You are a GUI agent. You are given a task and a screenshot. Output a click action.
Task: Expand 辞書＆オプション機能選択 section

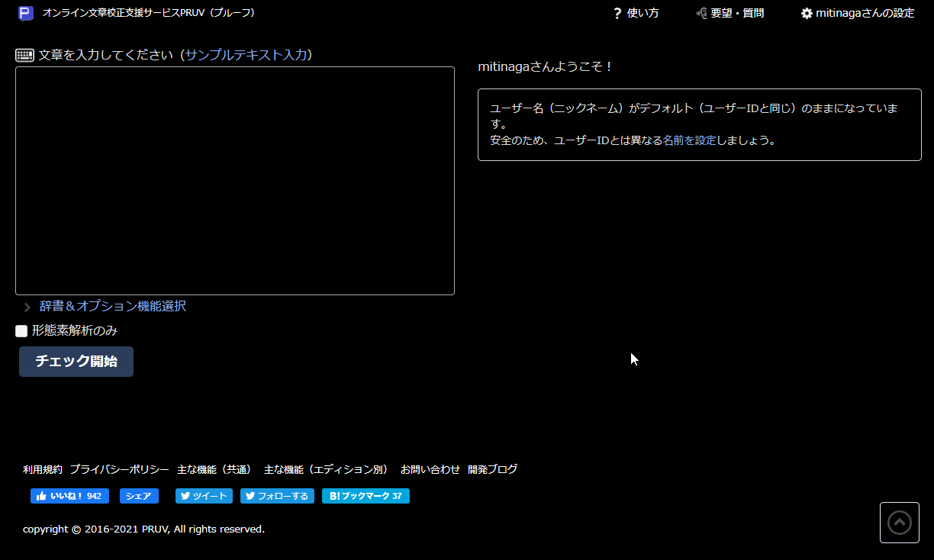(112, 306)
